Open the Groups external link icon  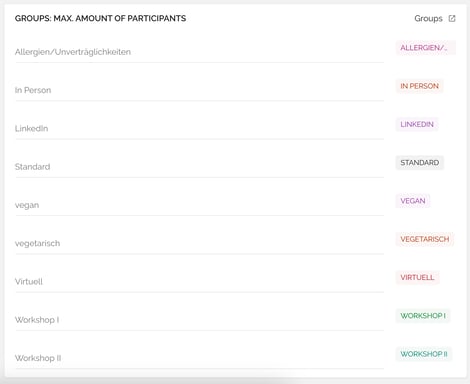pos(452,18)
